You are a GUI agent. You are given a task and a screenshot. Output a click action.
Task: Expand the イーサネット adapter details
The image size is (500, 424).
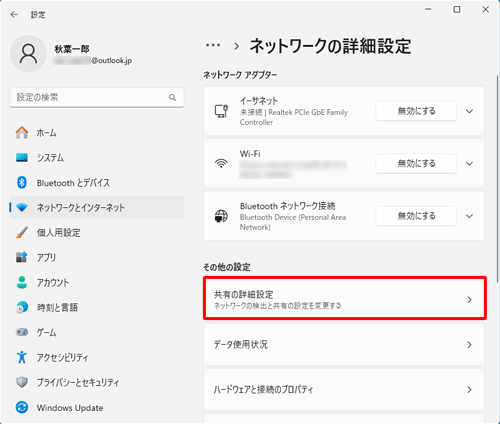[x=469, y=111]
